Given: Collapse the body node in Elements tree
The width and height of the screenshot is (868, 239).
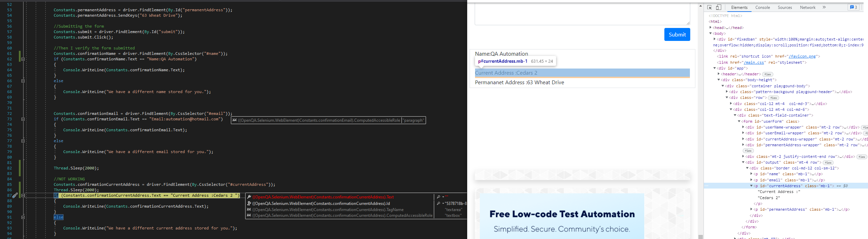Looking at the screenshot, I should [710, 33].
